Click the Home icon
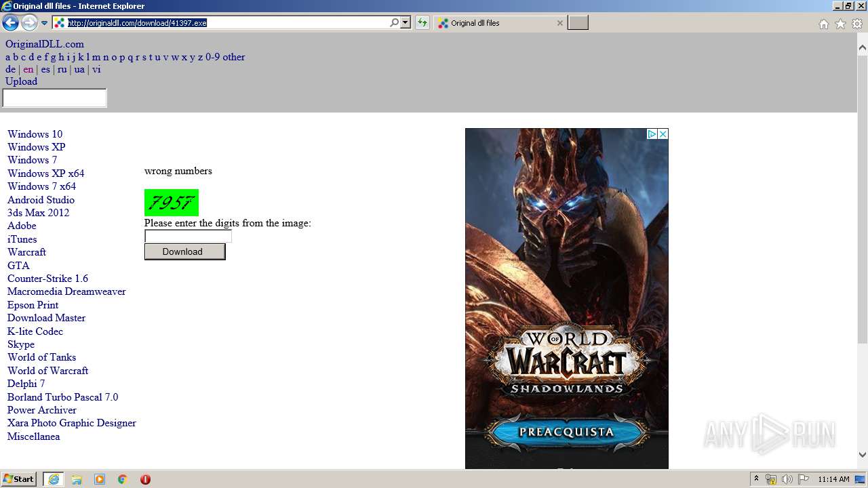Viewport: 868px width, 488px height. pos(823,24)
